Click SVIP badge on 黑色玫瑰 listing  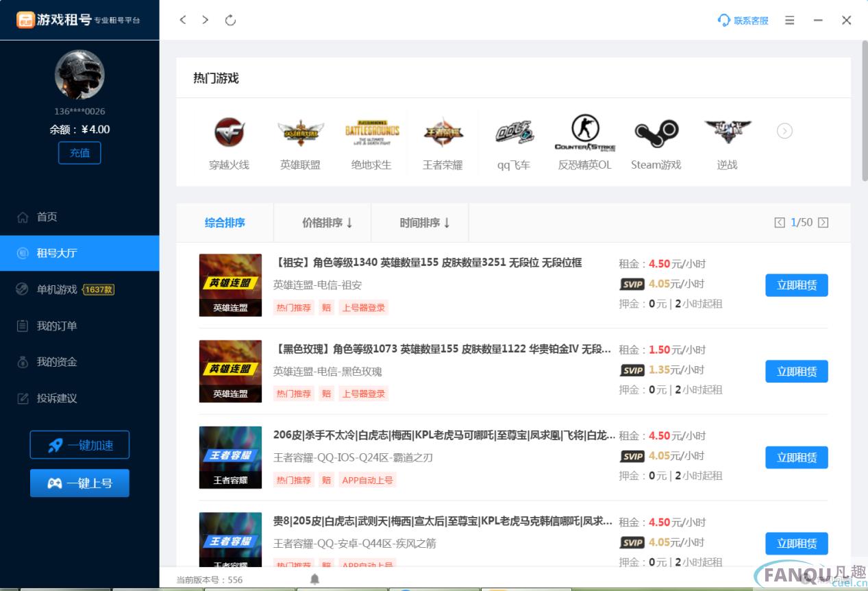[632, 370]
